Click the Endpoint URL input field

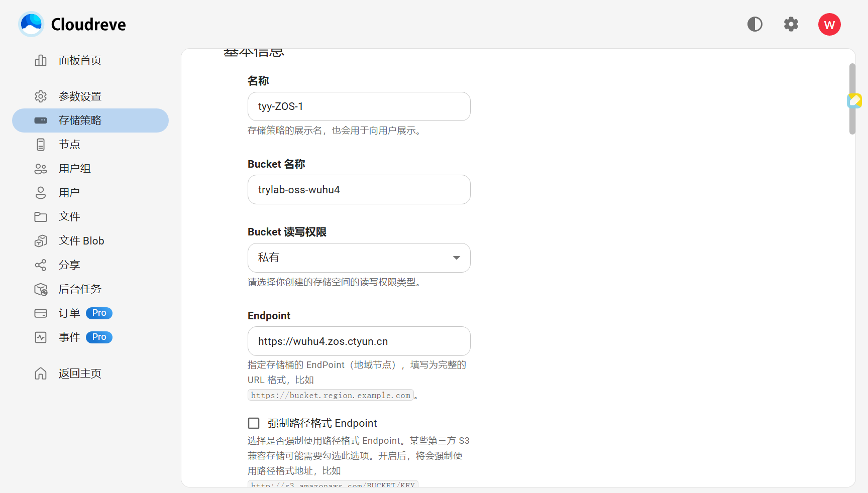359,341
